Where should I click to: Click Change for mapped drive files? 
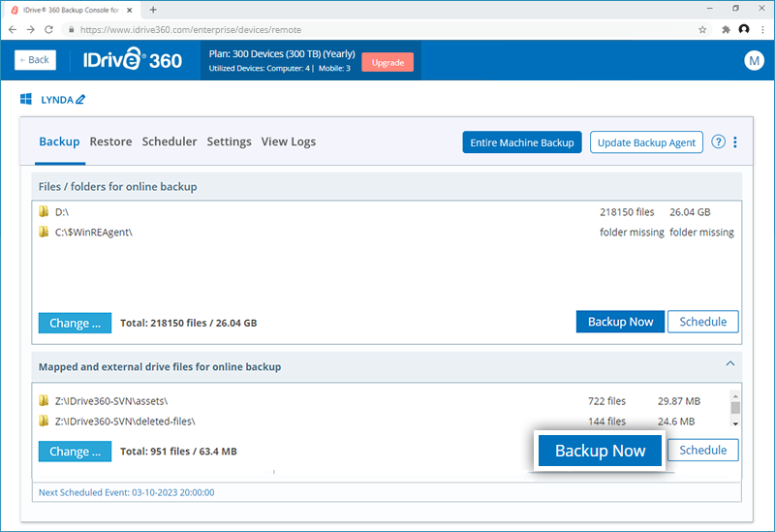[75, 452]
